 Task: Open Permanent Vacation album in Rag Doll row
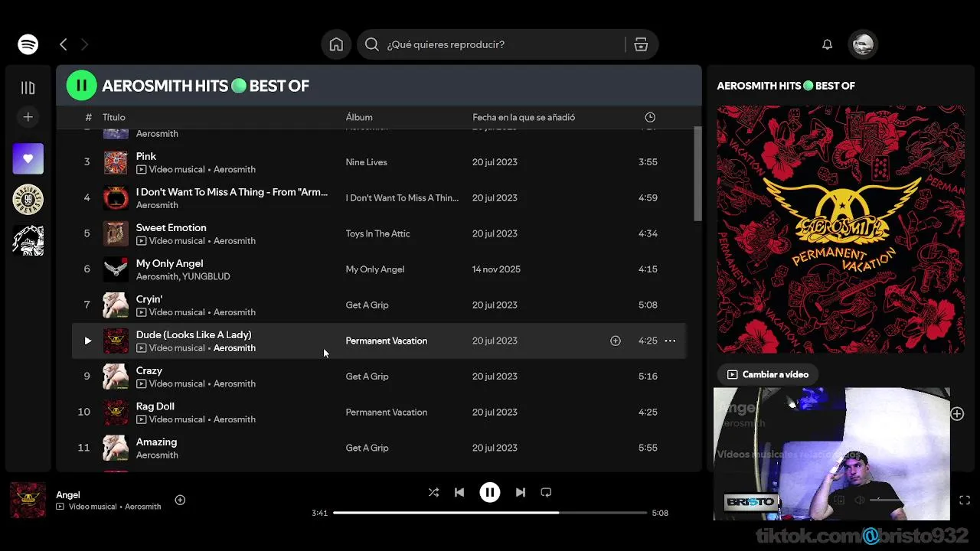point(386,412)
